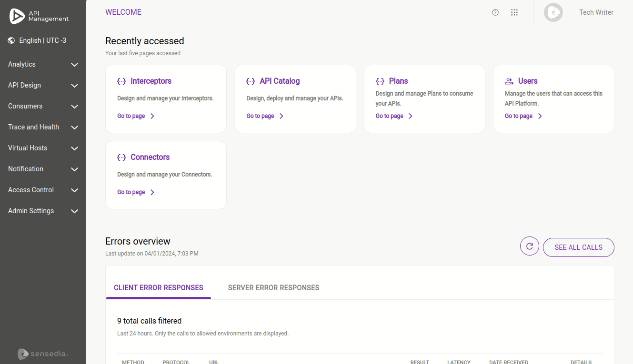
Task: Switch to the SERVER ERROR RESPONSES tab
Action: pyautogui.click(x=273, y=287)
